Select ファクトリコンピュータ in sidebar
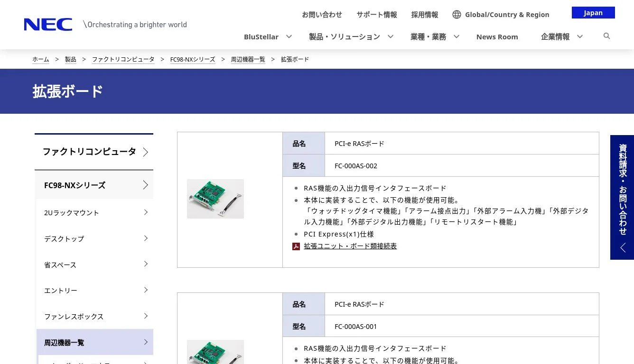 pos(94,152)
